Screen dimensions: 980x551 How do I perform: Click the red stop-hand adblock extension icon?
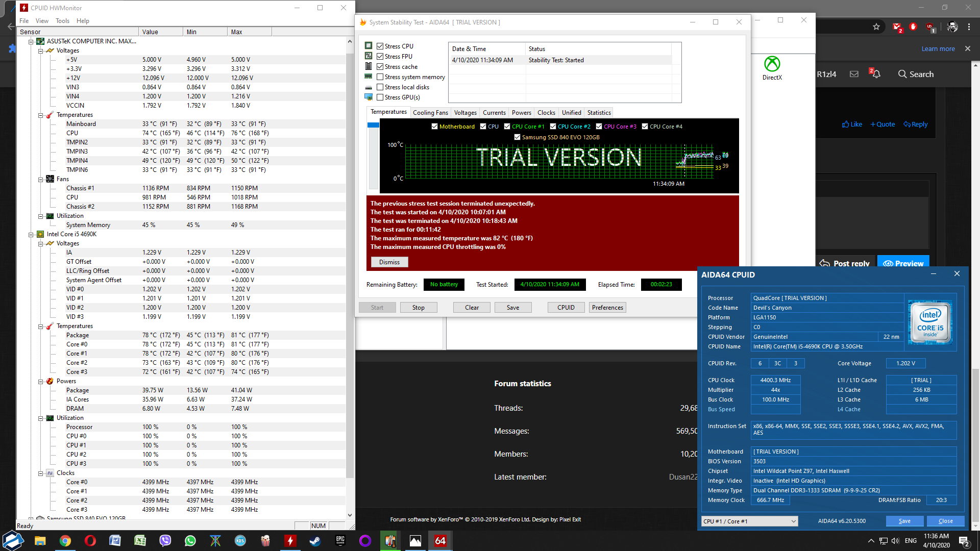[913, 27]
